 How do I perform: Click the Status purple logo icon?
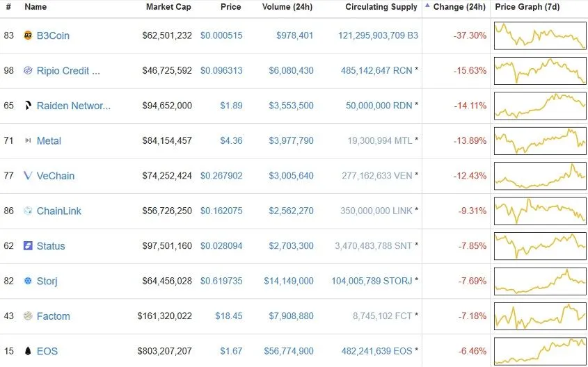coord(28,245)
